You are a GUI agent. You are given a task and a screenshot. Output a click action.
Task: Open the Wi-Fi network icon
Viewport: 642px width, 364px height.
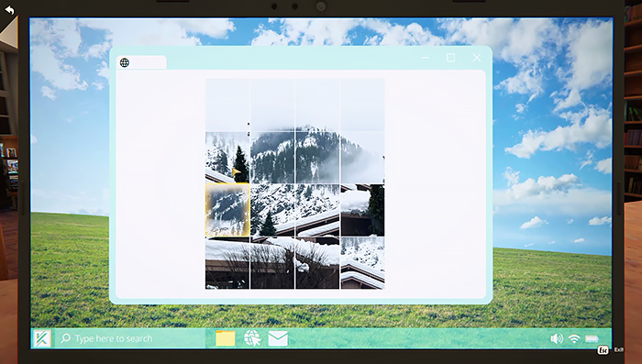(x=574, y=338)
